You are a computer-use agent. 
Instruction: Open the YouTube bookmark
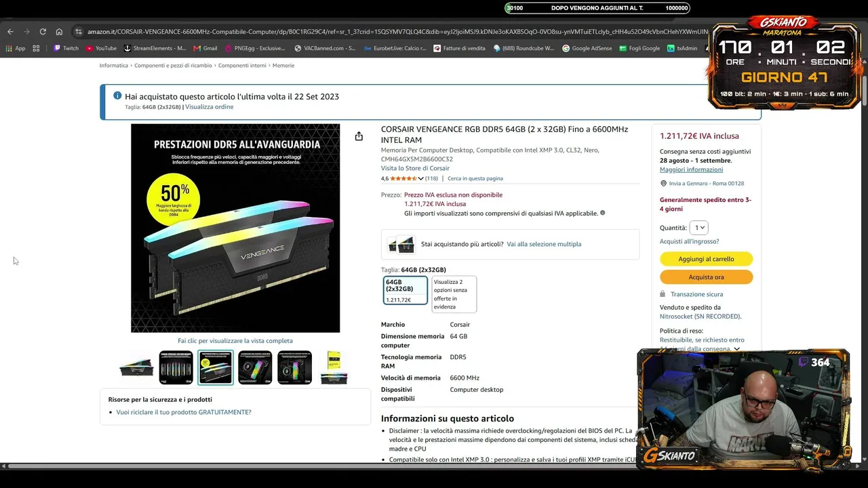[x=101, y=48]
